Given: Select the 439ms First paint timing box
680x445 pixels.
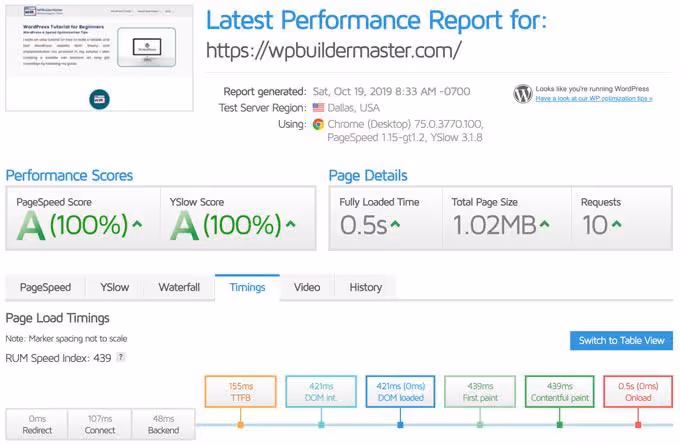Looking at the screenshot, I should coord(480,392).
